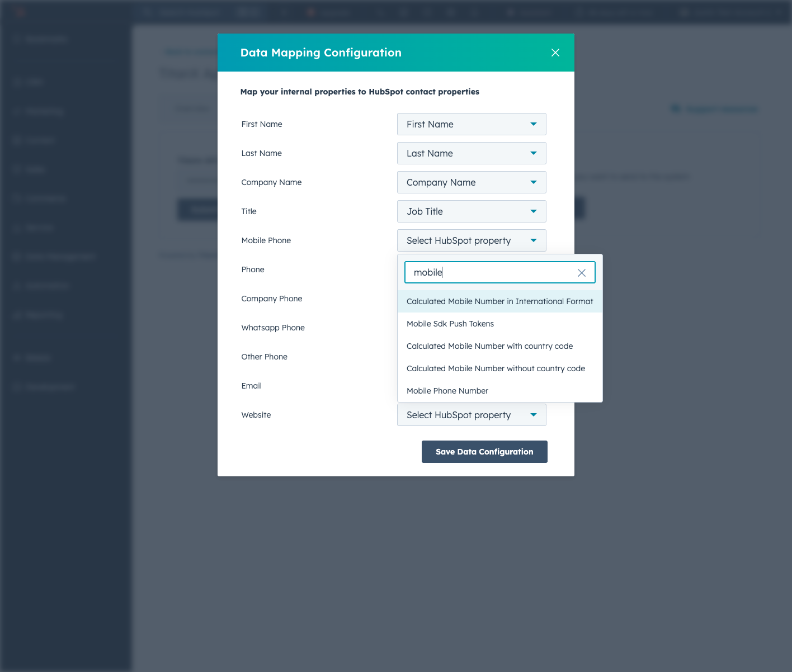Image resolution: width=792 pixels, height=672 pixels.
Task: Clear the mobile search field text
Action: click(582, 273)
